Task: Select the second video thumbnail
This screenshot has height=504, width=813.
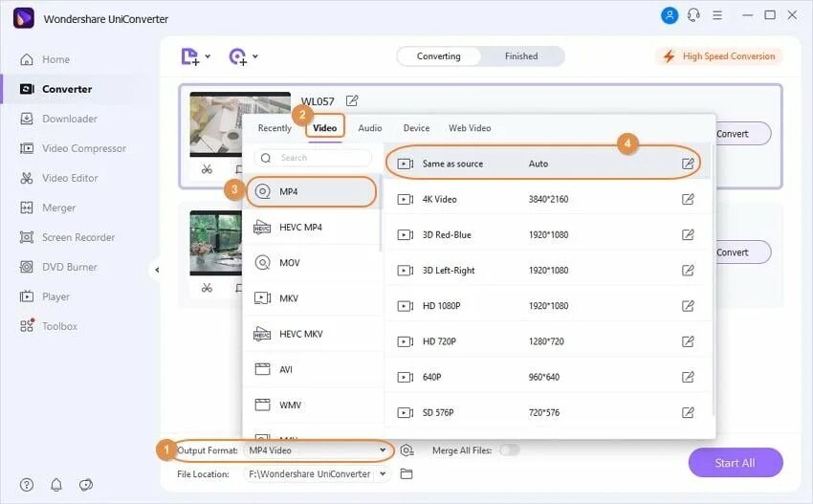Action: (216, 243)
